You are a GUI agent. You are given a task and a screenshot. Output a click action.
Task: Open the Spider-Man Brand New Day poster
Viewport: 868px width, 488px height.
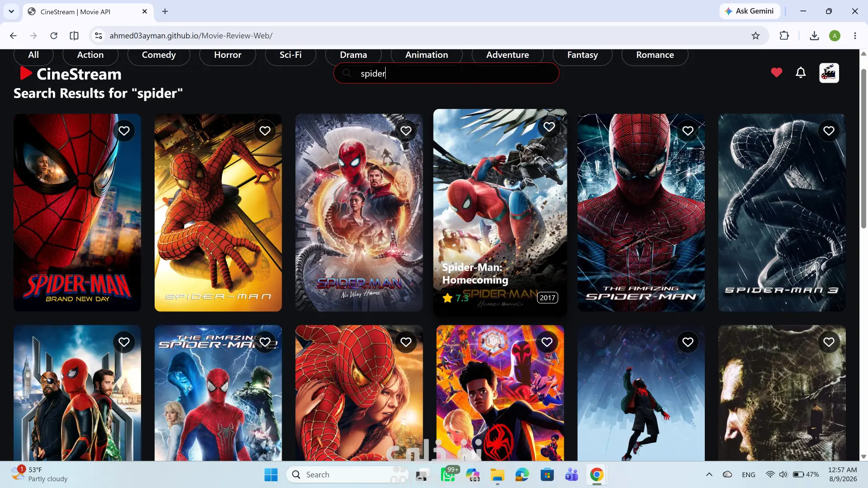(77, 212)
